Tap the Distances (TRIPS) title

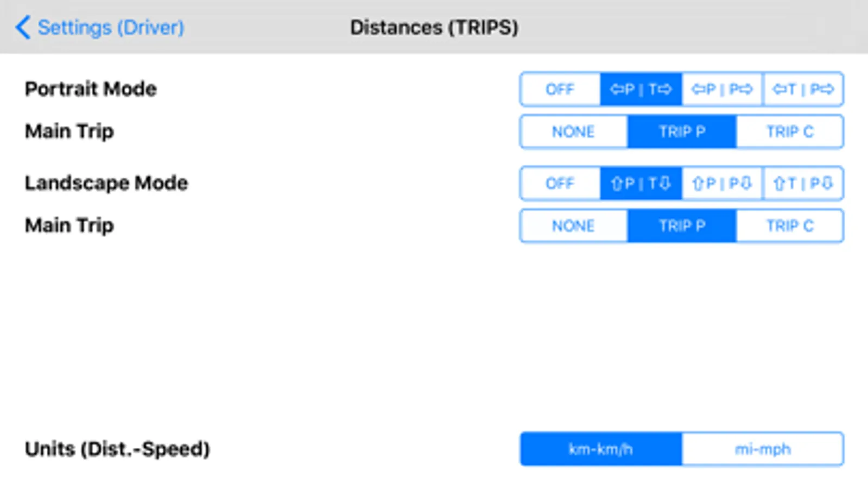click(x=434, y=27)
